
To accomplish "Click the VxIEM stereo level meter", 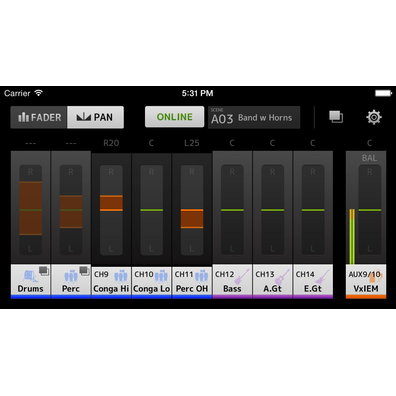I will [352, 237].
